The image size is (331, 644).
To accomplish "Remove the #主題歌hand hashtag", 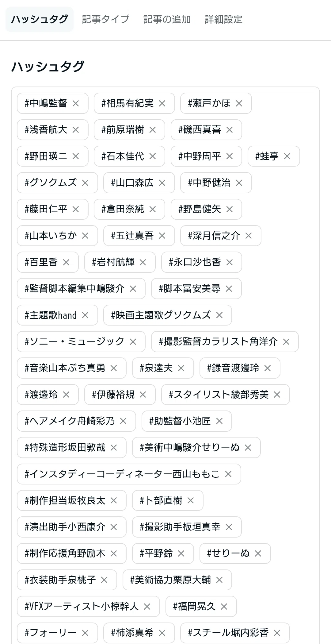I will 85,315.
